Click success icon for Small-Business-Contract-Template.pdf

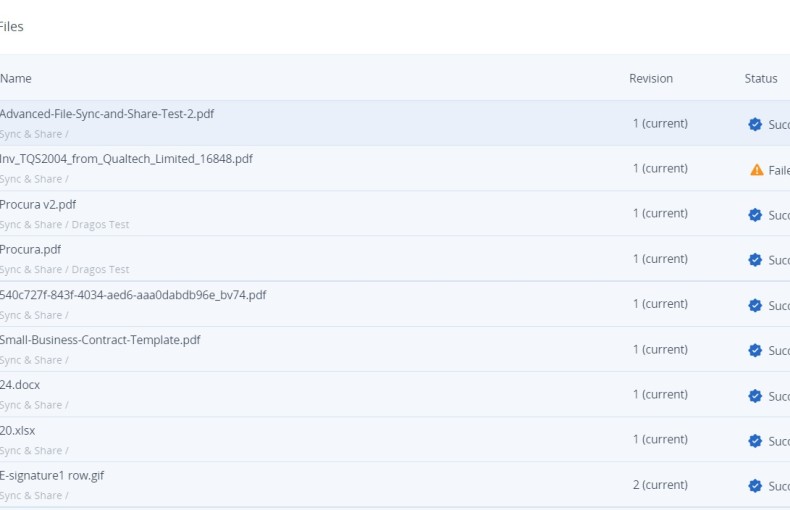[x=755, y=351]
